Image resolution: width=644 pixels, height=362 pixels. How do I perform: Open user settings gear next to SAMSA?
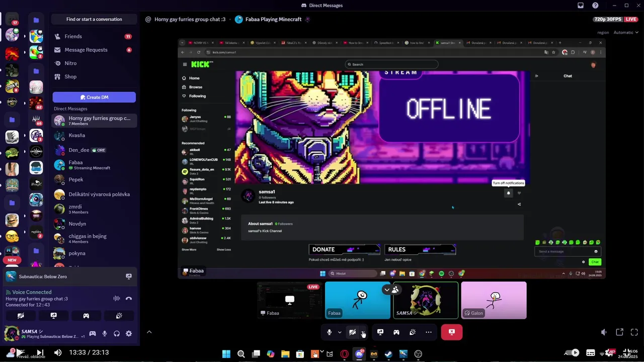tap(129, 333)
